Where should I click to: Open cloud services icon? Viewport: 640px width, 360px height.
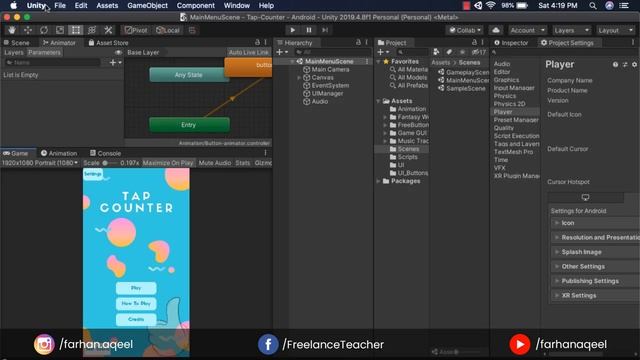(496, 30)
